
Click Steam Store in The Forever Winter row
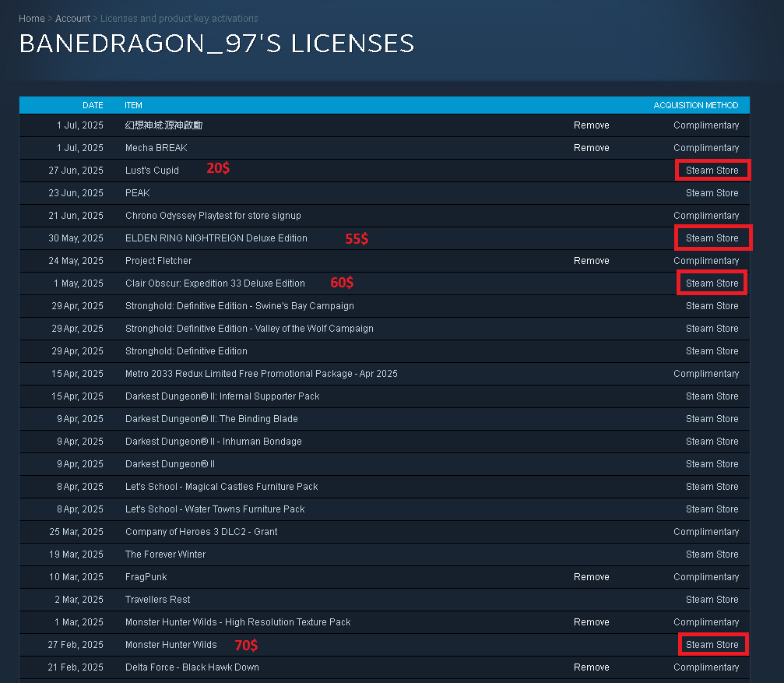[712, 554]
